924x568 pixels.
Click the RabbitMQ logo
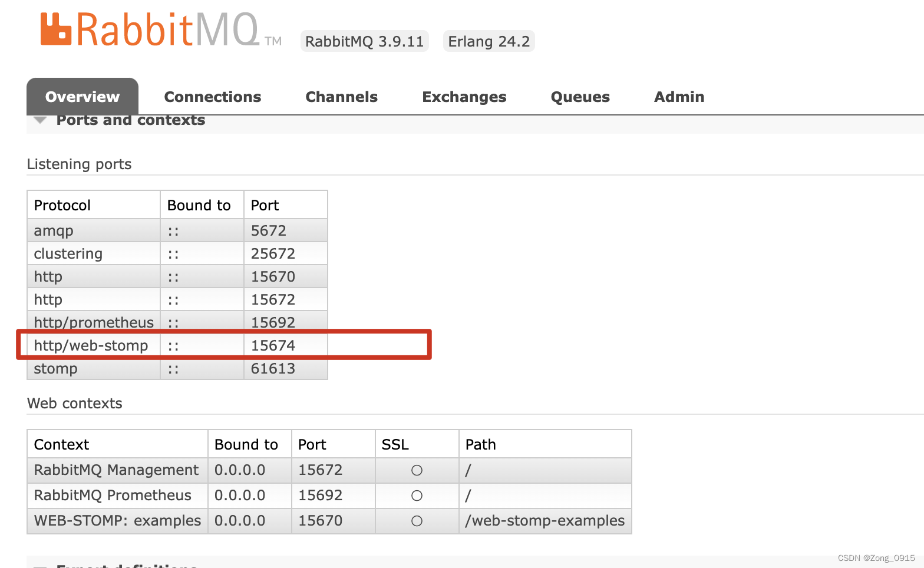point(161,29)
